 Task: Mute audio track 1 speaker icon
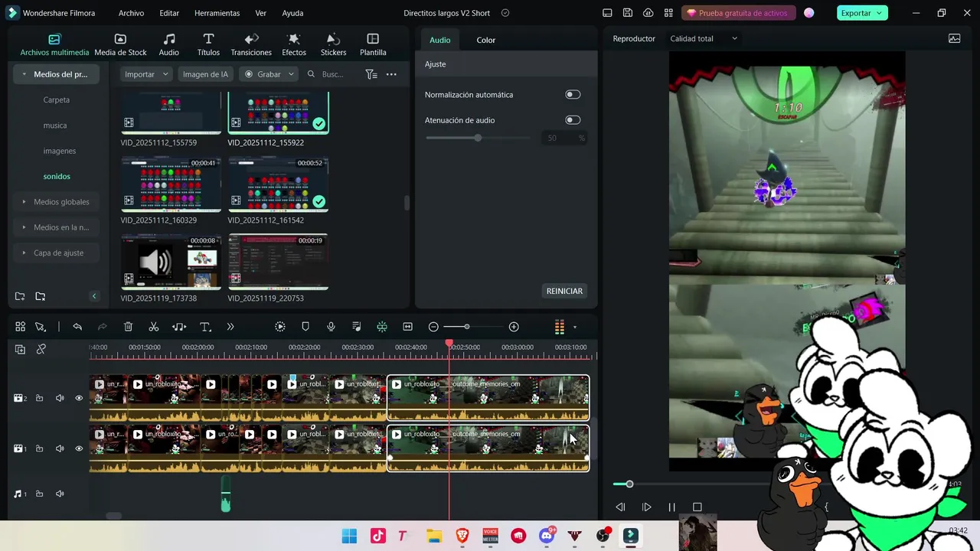point(60,494)
